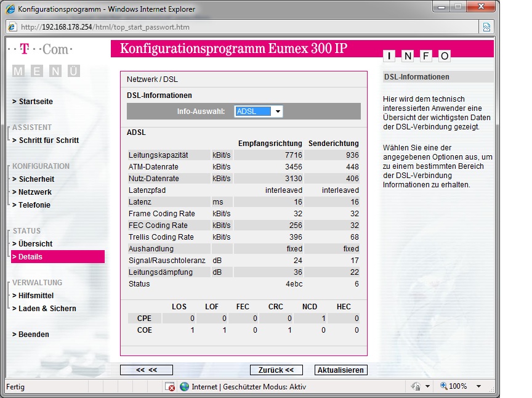
Task: Click the zoom magnifier icon at 100%
Action: pos(443,386)
